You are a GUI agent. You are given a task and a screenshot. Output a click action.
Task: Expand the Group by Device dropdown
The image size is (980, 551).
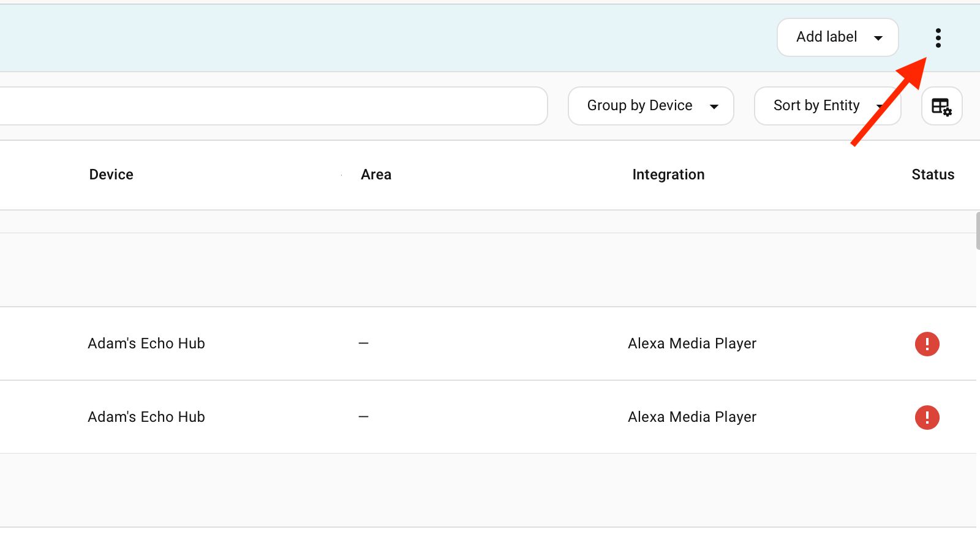point(650,106)
